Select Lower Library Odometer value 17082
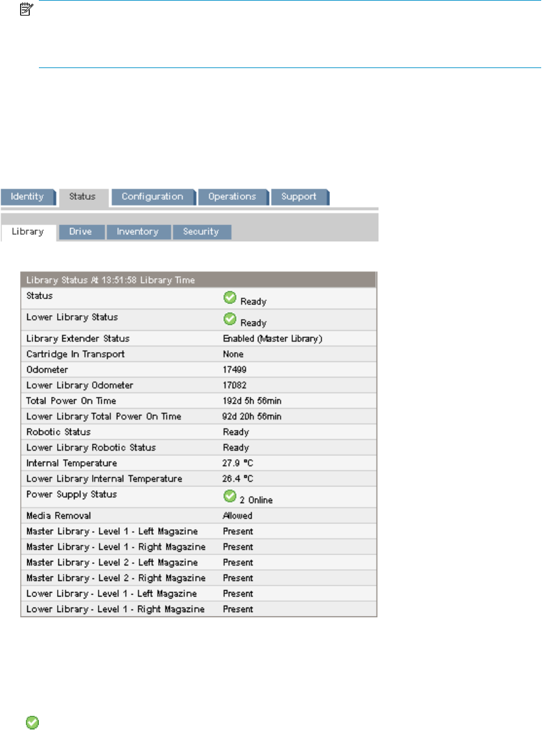Screen dimensions: 560x747 (234, 385)
